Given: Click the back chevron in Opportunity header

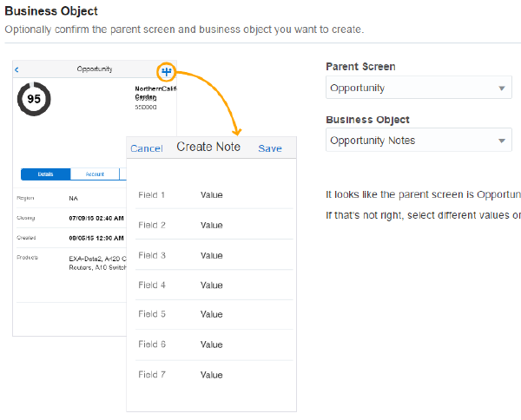Looking at the screenshot, I should click(x=17, y=69).
